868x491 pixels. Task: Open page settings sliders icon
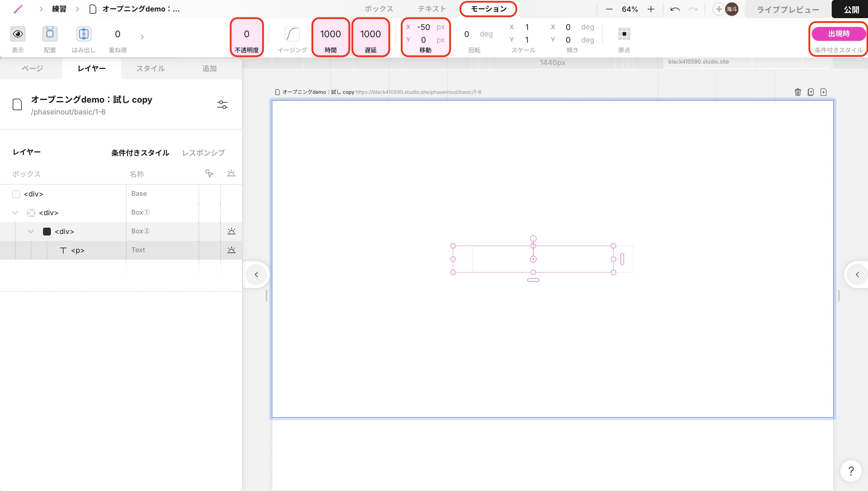point(222,105)
